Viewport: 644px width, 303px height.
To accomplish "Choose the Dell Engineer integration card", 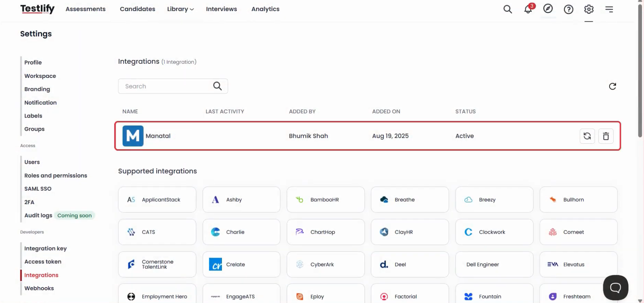I will click(494, 264).
